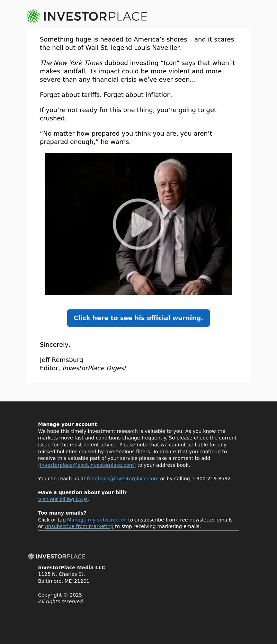Screen dimensions: 277x644
Task: Click 'Have a question about your bill?' heading
Action: [x=82, y=492]
